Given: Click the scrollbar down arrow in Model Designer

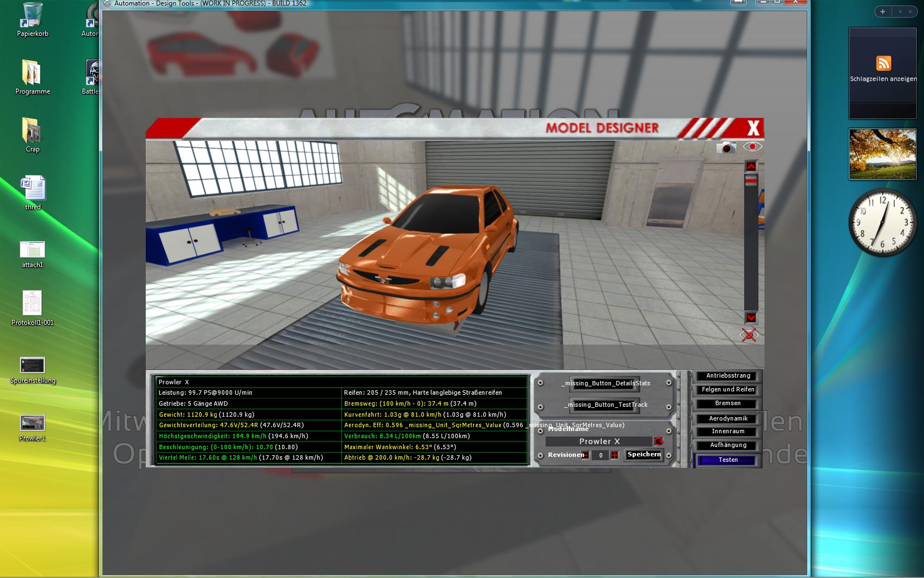Looking at the screenshot, I should (x=751, y=318).
